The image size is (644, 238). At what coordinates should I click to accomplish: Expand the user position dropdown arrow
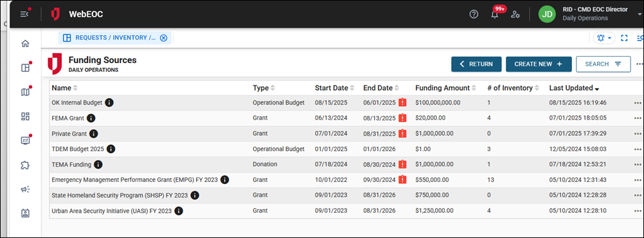pos(640,14)
